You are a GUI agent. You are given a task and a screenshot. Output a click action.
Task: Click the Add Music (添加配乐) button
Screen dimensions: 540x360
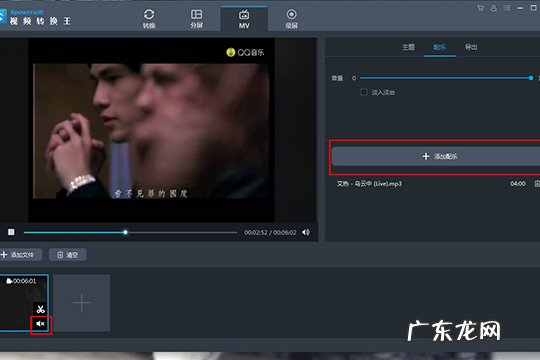coord(436,156)
